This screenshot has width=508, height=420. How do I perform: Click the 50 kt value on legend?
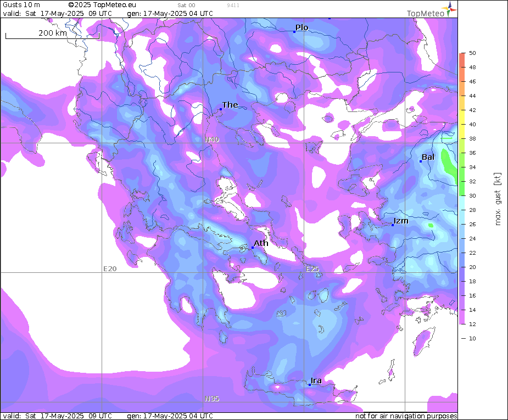click(472, 53)
